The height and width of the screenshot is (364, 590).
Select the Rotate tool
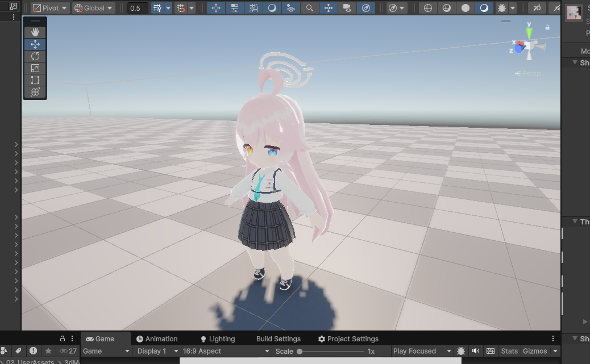point(35,56)
